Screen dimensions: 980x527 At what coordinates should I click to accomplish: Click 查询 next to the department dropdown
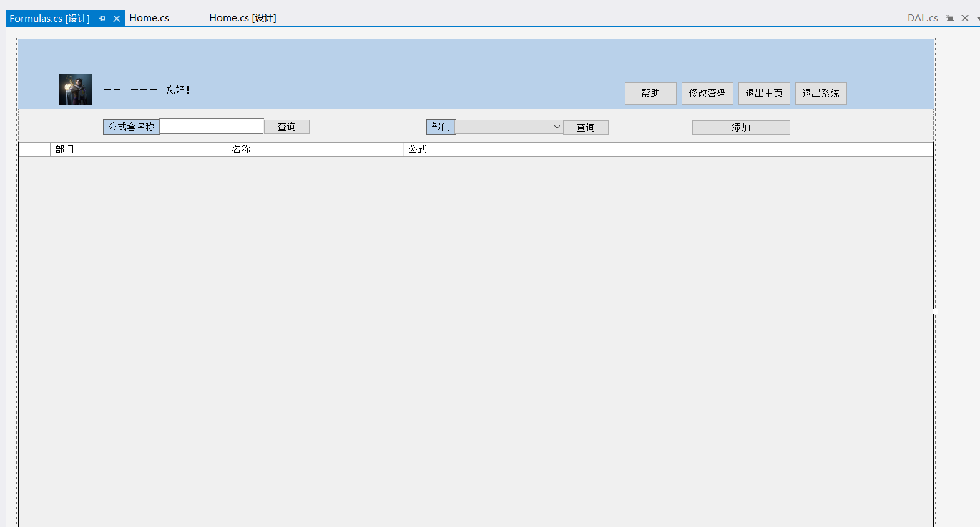coord(586,127)
